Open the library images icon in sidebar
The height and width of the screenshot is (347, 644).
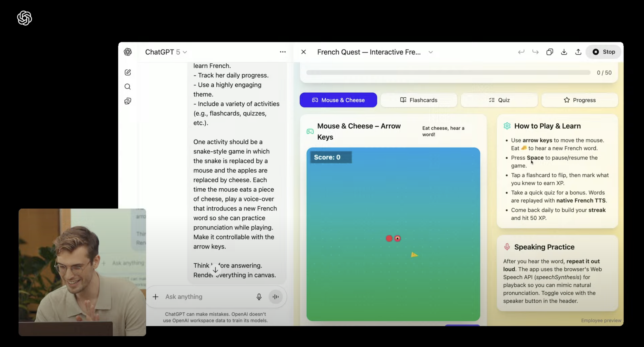pyautogui.click(x=128, y=101)
